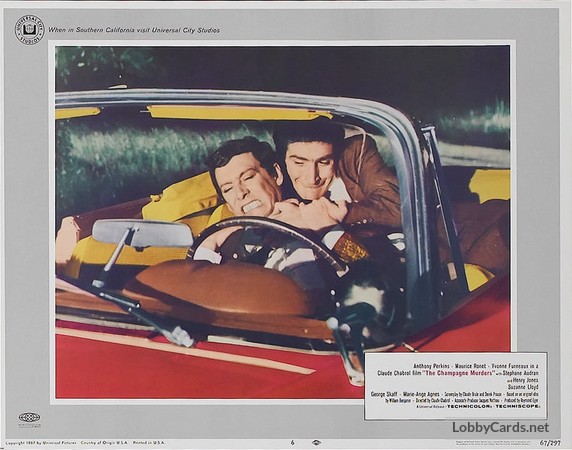This screenshot has height=450, width=572.
Task: Open the LobbyCards.net watermark link
Action: click(500, 427)
